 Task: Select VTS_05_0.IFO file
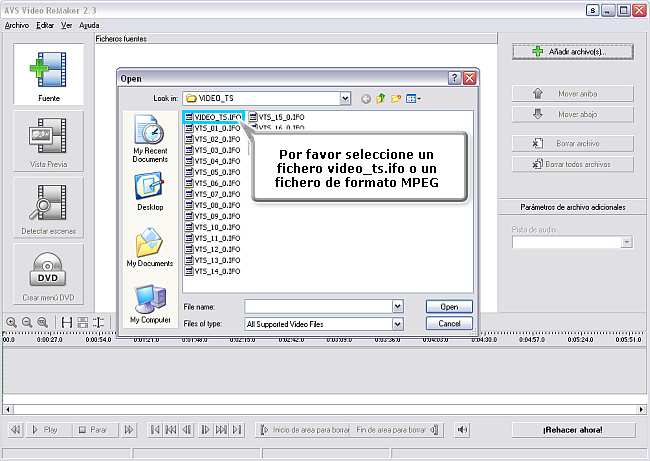213,172
